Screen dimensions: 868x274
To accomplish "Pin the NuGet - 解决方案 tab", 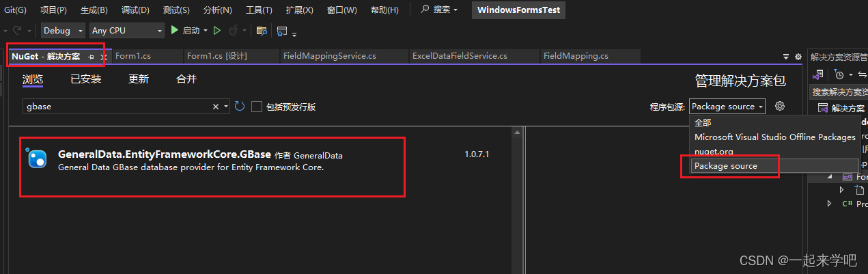I will (92, 57).
